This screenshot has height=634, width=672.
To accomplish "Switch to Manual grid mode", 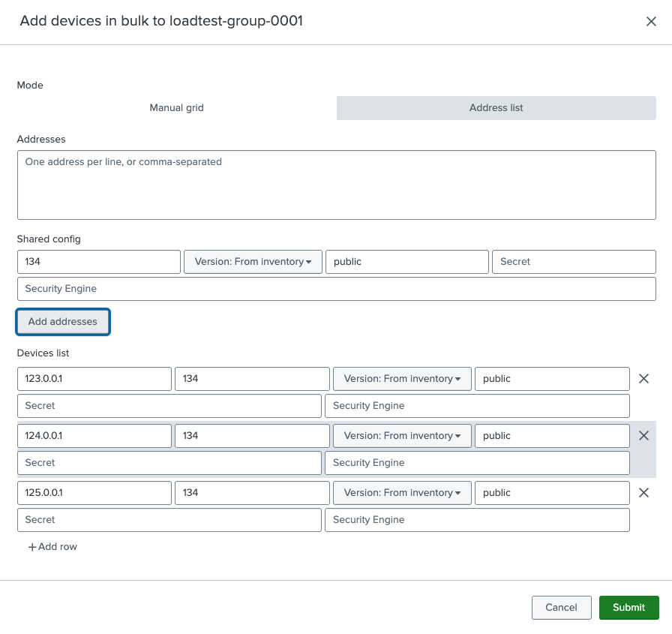I will pyautogui.click(x=176, y=107).
